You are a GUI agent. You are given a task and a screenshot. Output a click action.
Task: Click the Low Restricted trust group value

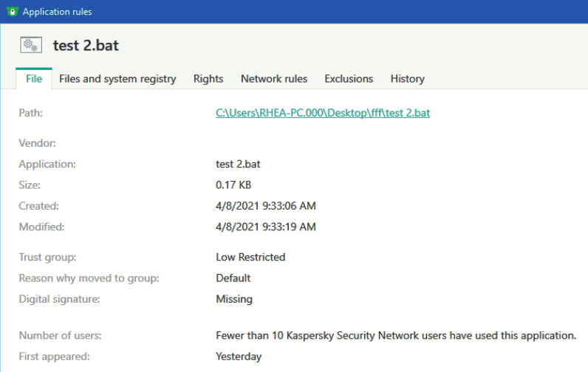(x=250, y=257)
